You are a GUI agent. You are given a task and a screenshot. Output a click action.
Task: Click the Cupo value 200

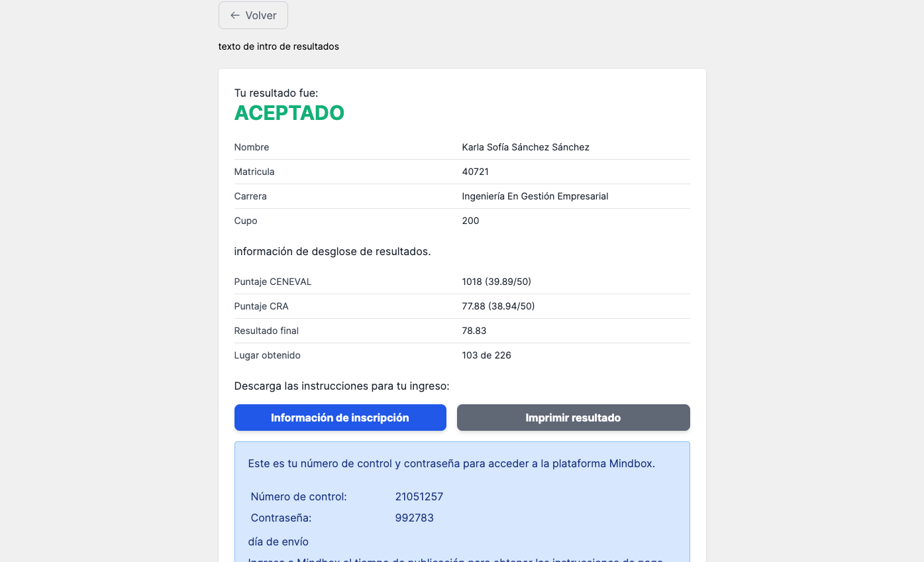[x=471, y=221]
